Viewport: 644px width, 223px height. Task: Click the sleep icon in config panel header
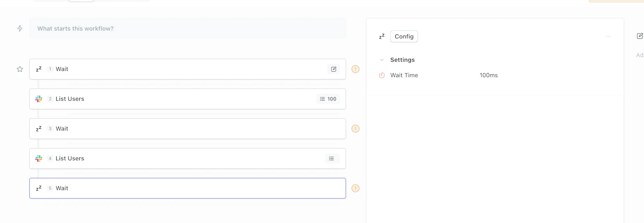(x=382, y=37)
